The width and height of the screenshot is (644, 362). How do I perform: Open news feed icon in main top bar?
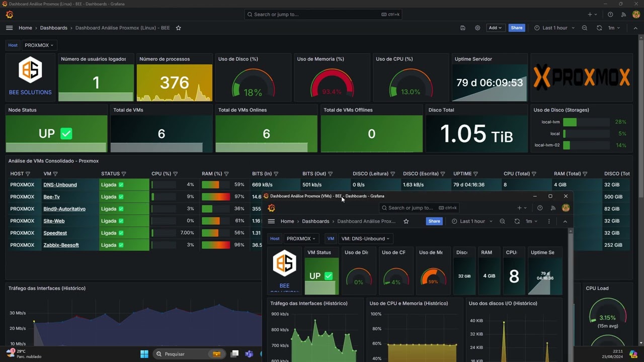point(623,15)
